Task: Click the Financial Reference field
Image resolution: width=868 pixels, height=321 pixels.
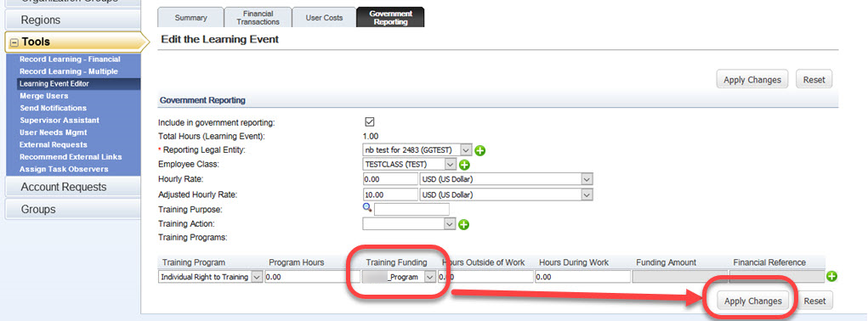Action: (777, 277)
